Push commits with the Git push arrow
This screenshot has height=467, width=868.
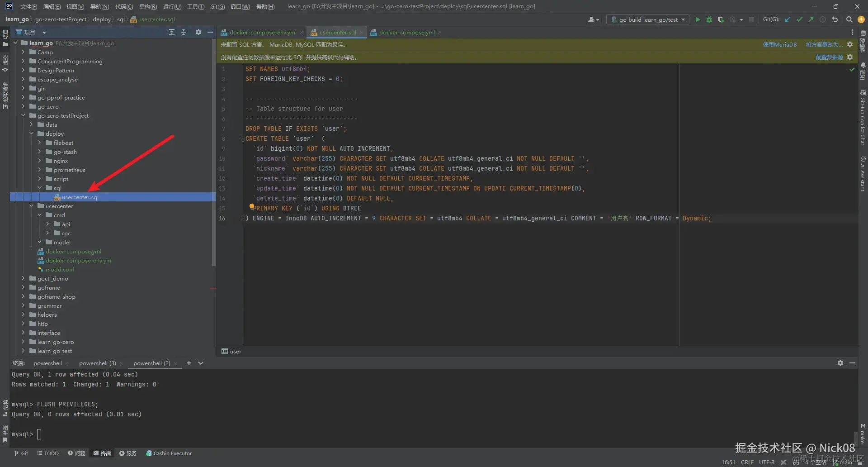click(811, 19)
